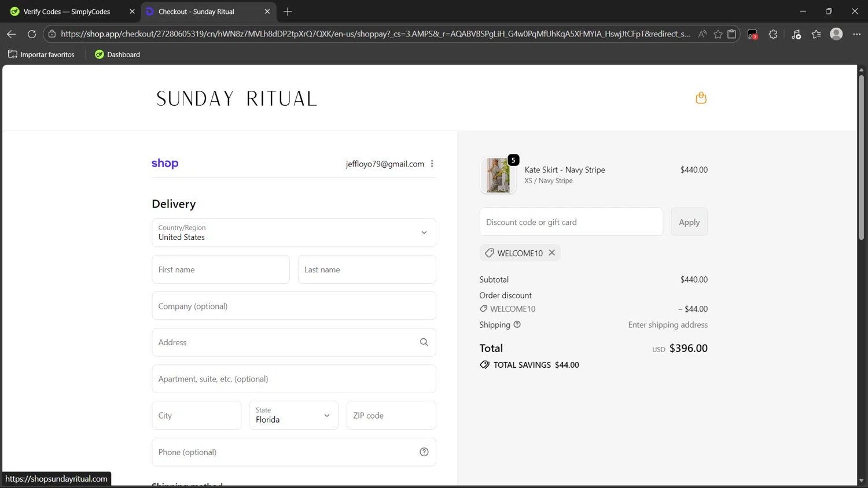View site information lock icon
Screen dimensions: 868x488
[52, 34]
